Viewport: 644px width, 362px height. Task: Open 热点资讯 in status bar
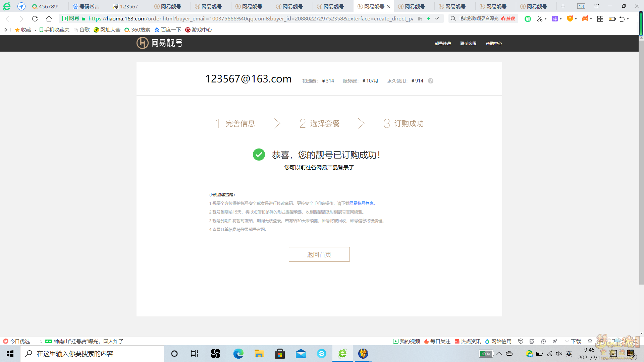[468, 341]
